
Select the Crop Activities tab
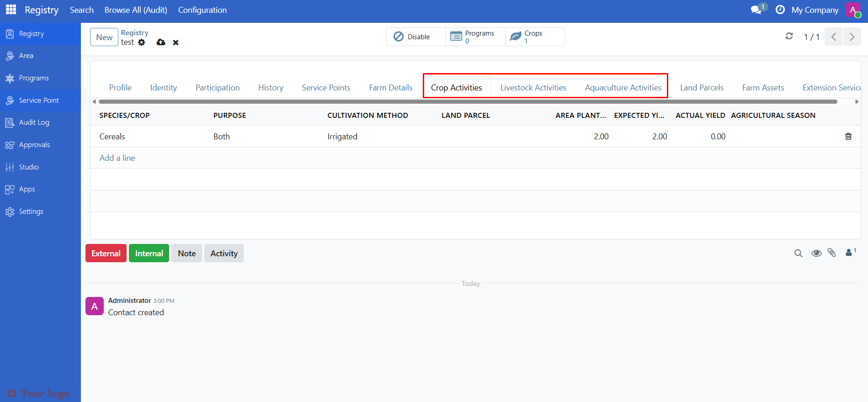pos(457,88)
